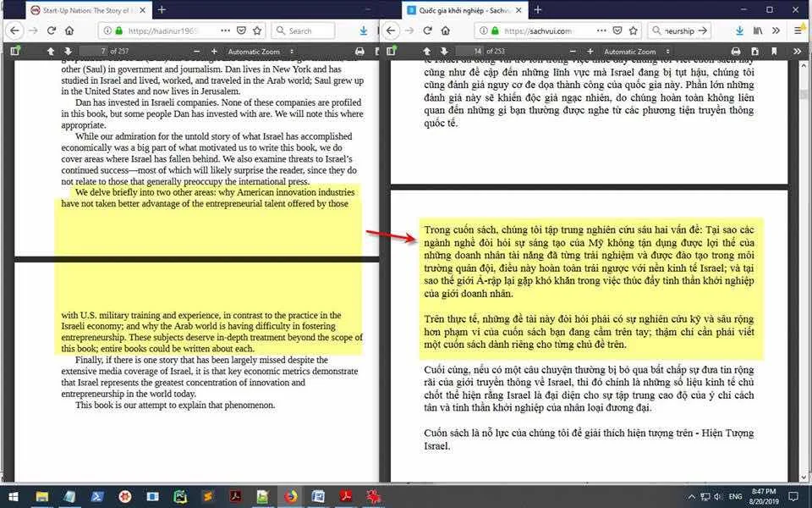The height and width of the screenshot is (508, 812).
Task: Open the Automatic Zoom dropdown in the left viewer
Action: click(x=261, y=52)
